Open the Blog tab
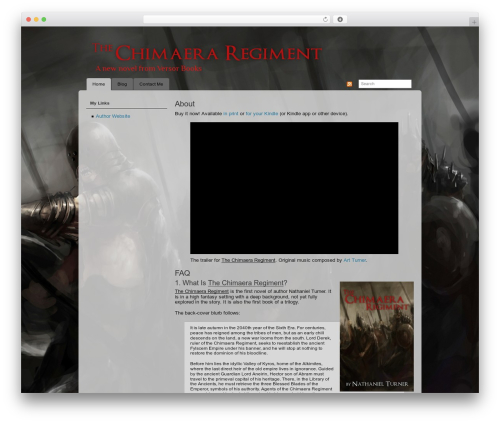500x423 pixels. point(122,84)
